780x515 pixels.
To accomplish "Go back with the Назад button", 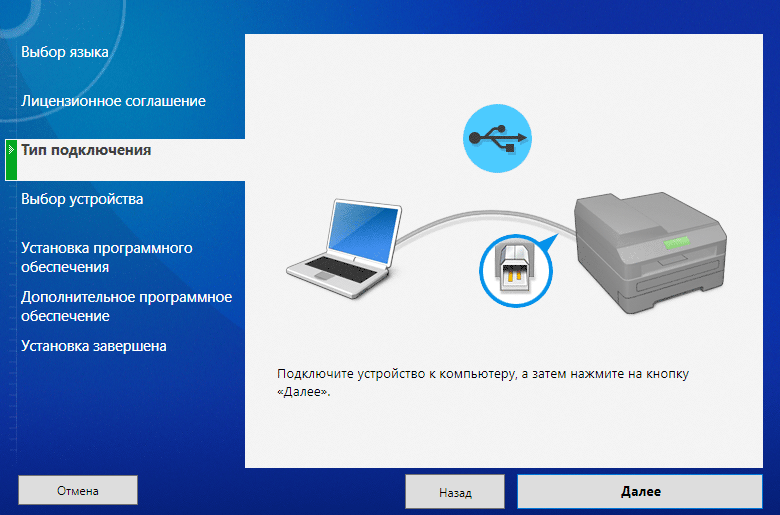I will pyautogui.click(x=455, y=492).
